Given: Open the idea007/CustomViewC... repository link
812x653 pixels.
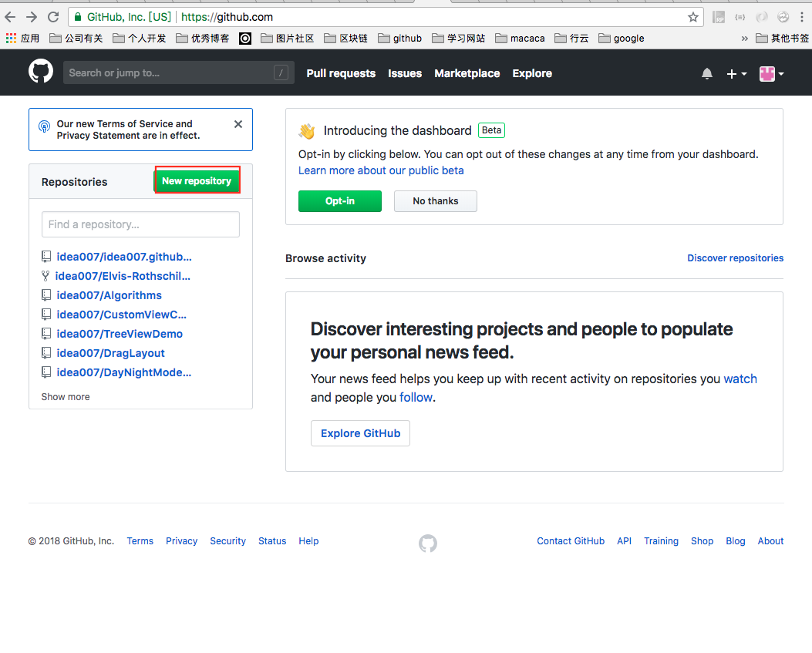Looking at the screenshot, I should pyautogui.click(x=122, y=315).
